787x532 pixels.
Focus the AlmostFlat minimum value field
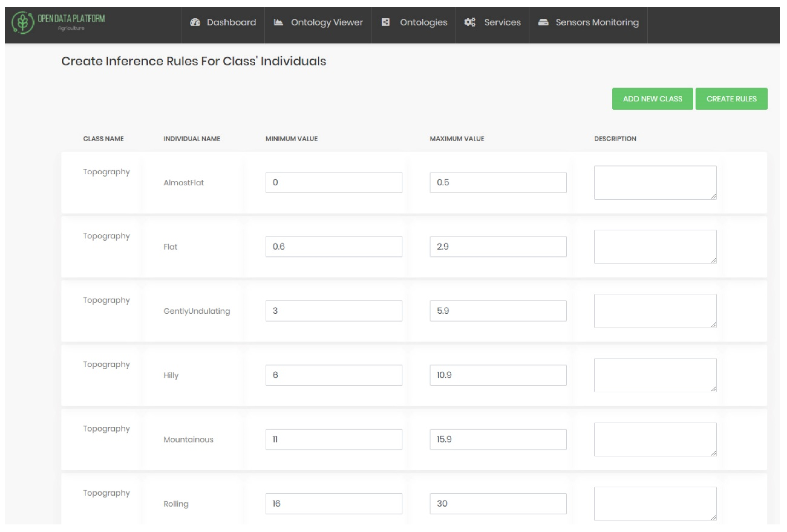point(334,183)
